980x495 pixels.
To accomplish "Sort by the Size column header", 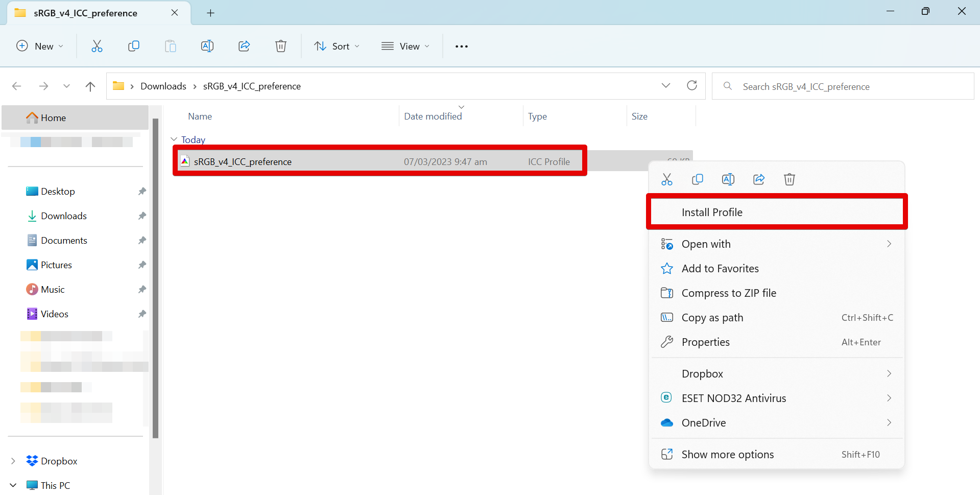I will click(639, 116).
